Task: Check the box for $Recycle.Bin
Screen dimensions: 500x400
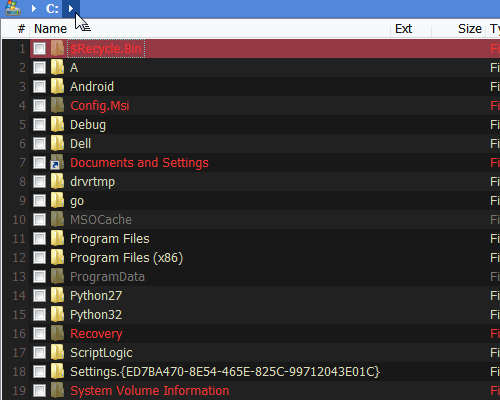Action: pos(39,49)
